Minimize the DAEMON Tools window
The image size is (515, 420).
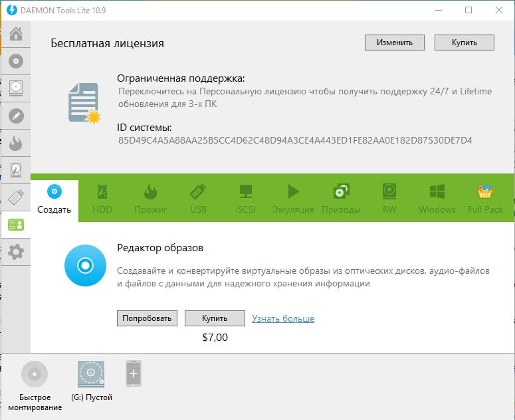coord(439,10)
